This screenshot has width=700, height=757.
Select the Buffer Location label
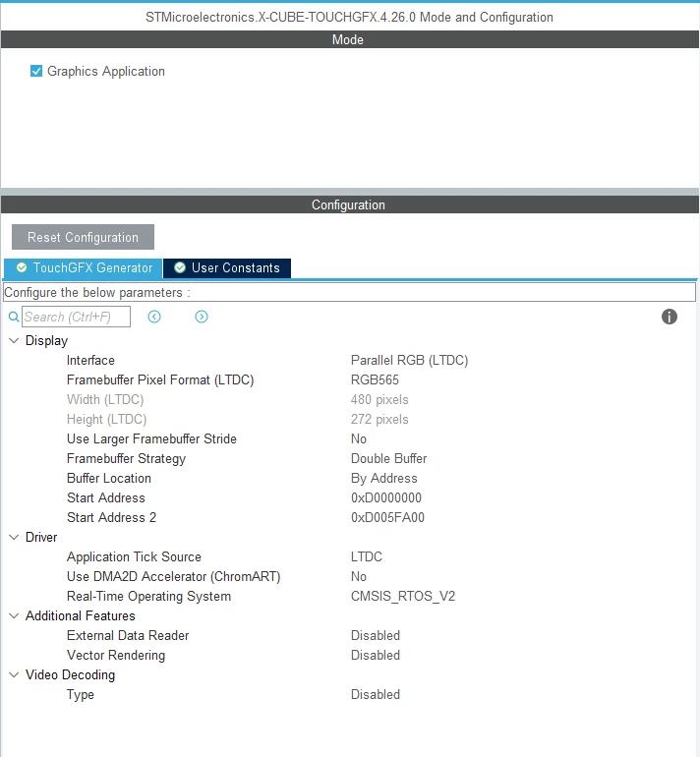pyautogui.click(x=108, y=478)
